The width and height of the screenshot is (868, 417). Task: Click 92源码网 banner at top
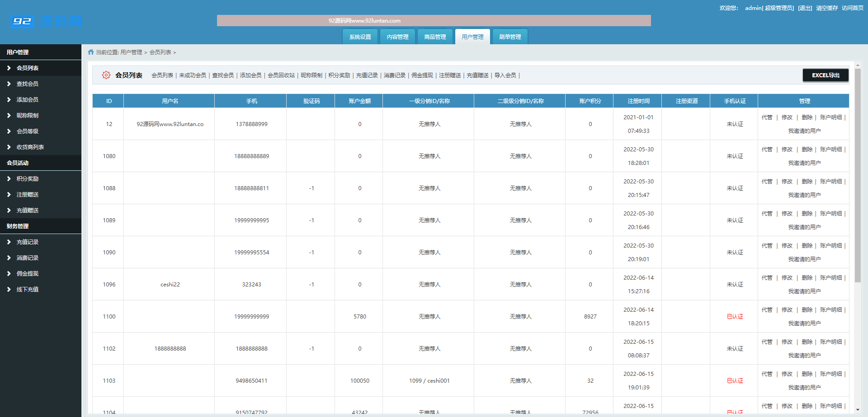point(434,20)
